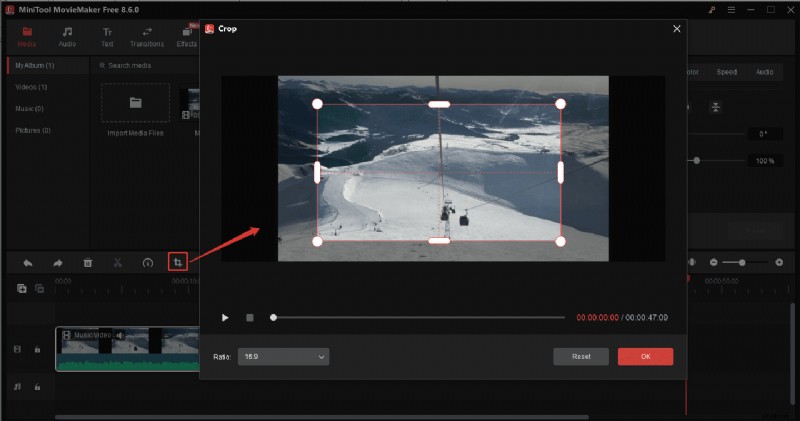Open the Speed tab in properties panel
This screenshot has height=421, width=800.
point(727,72)
